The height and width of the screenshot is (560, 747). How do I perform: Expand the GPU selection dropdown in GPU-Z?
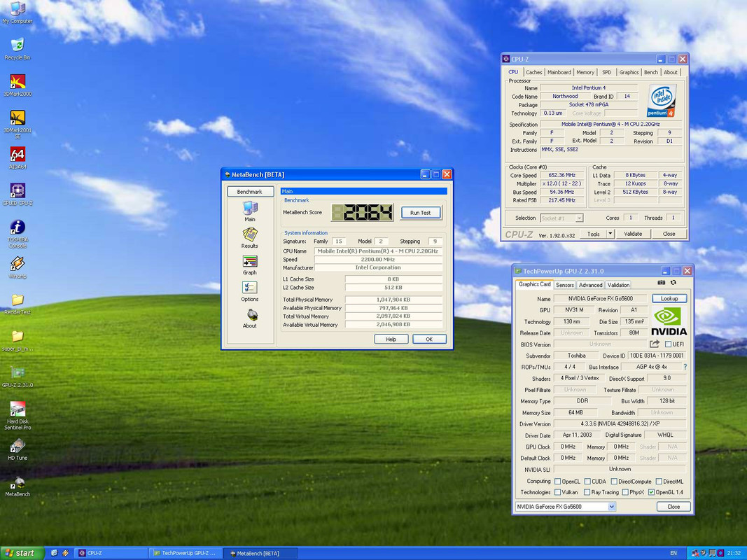tap(612, 507)
